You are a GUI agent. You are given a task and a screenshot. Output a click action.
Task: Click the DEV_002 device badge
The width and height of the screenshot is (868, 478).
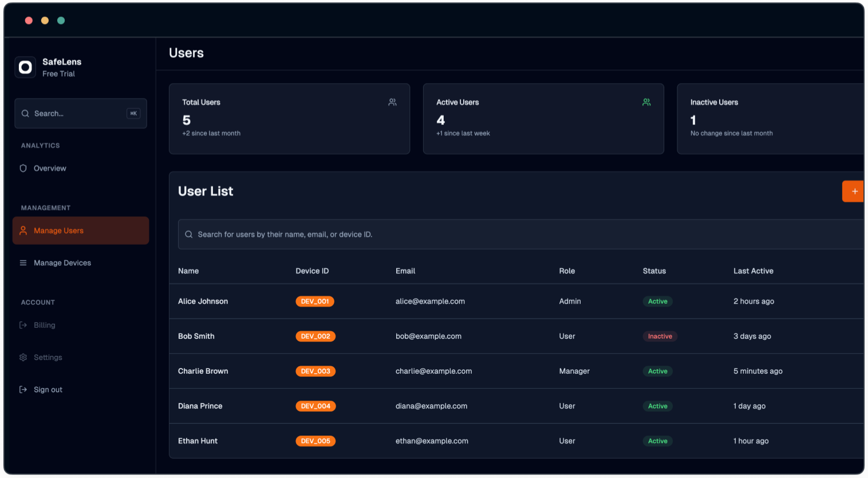pos(315,336)
